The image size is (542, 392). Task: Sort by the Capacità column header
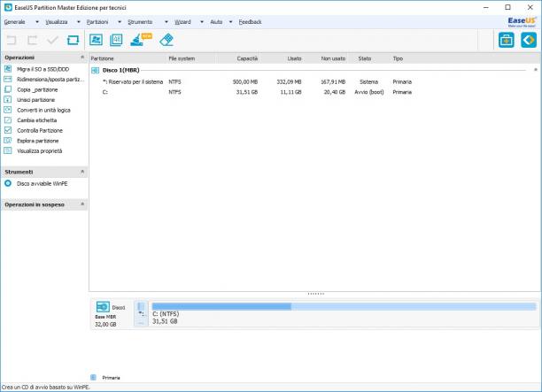coord(247,58)
